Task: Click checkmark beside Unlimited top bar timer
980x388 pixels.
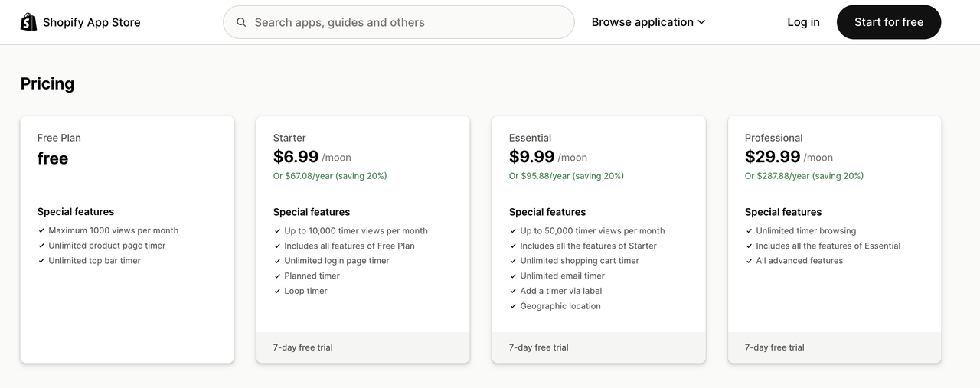Action: (x=41, y=261)
